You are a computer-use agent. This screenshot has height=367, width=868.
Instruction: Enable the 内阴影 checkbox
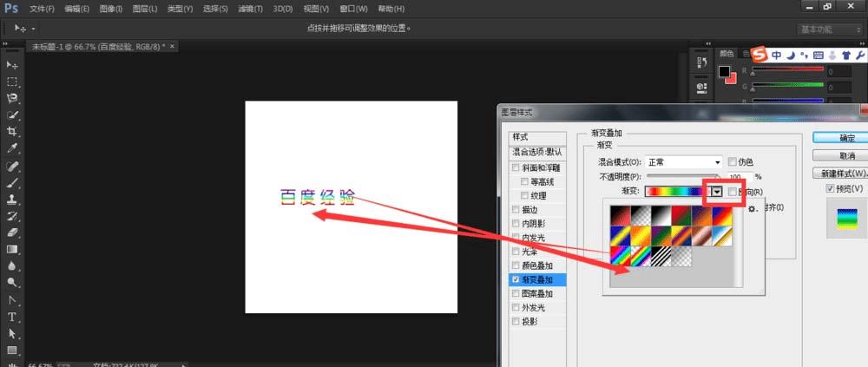pos(516,224)
